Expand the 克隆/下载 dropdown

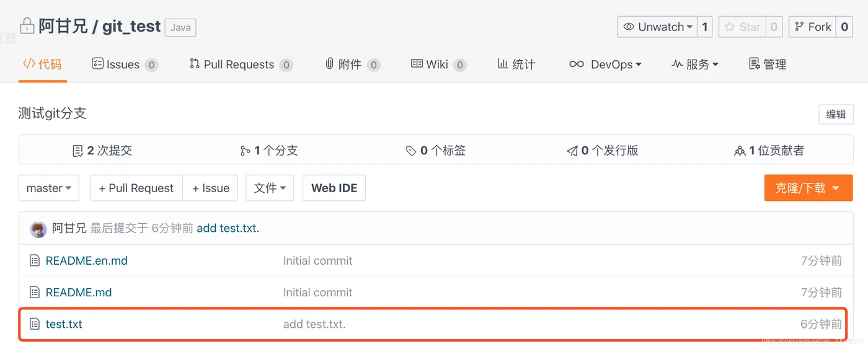tap(808, 188)
